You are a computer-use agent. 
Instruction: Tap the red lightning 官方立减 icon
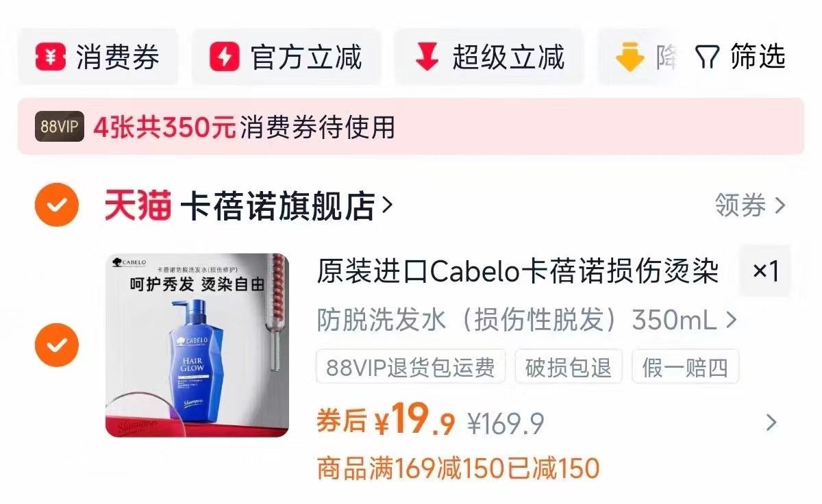pyautogui.click(x=224, y=57)
